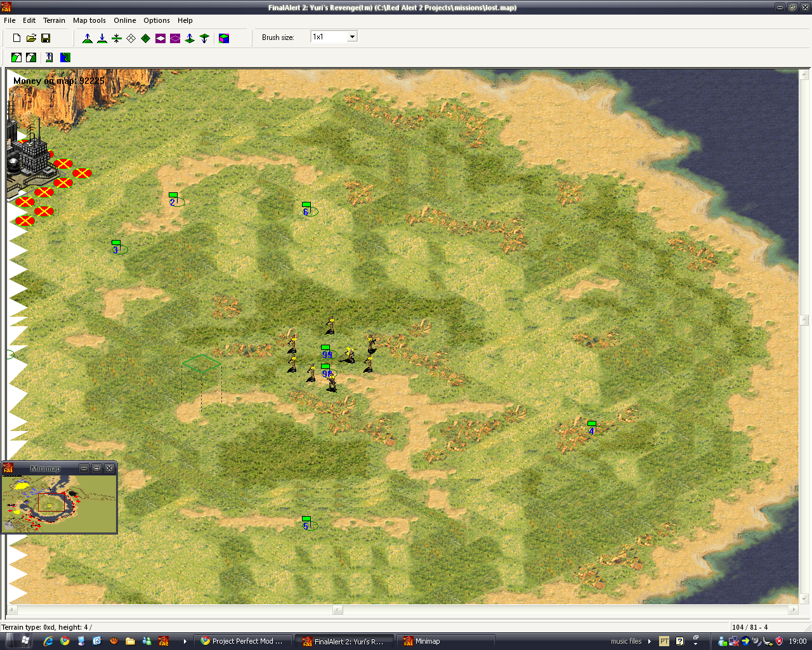This screenshot has width=812, height=650.
Task: Open the Terrain menu
Action: tap(54, 20)
